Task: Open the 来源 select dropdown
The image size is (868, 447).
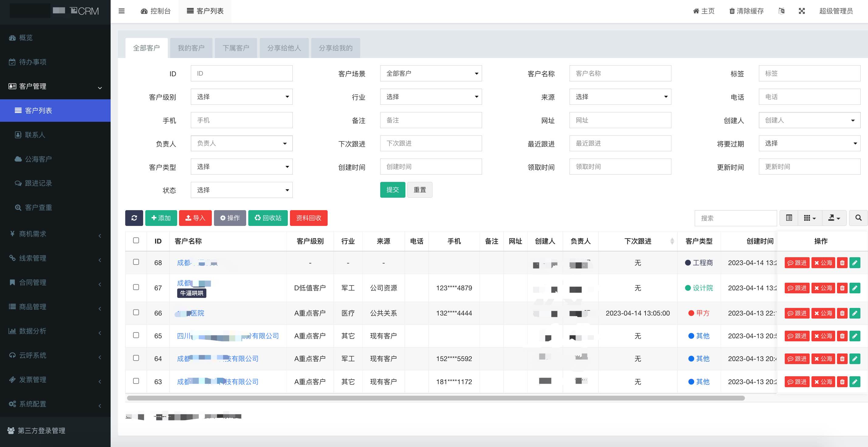Action: 620,97
